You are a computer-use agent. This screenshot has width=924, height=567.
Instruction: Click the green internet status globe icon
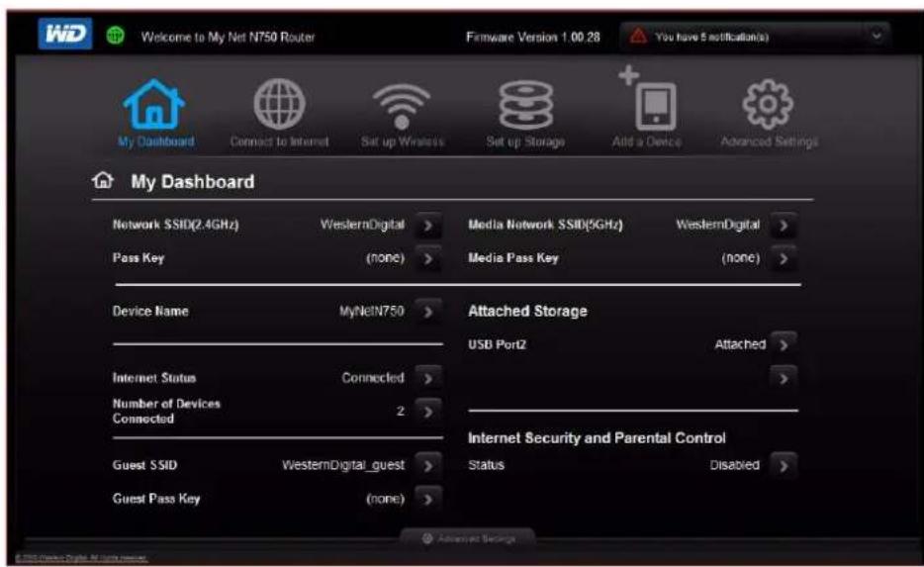point(116,36)
